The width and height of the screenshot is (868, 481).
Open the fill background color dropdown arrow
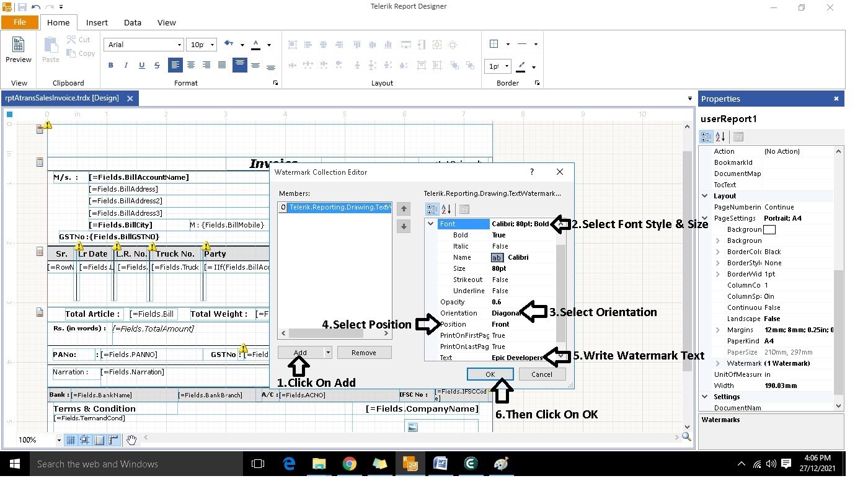[241, 45]
